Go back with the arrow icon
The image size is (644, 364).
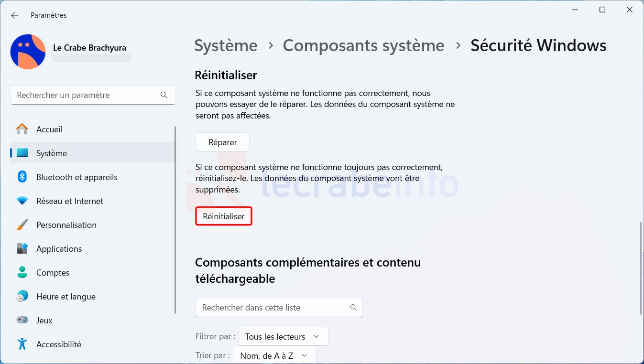(x=15, y=15)
